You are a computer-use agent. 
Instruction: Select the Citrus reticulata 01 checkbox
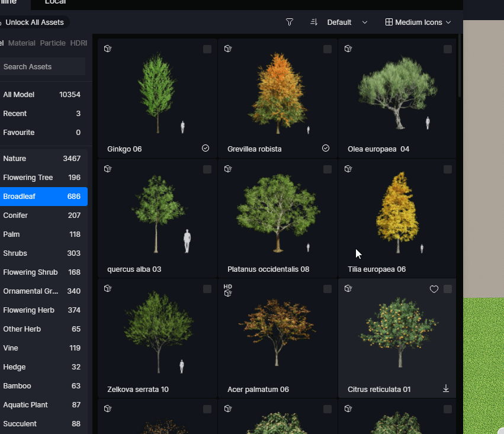pos(448,289)
